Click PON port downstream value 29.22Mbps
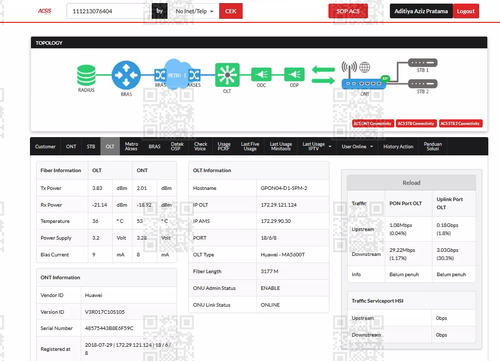 [402, 250]
